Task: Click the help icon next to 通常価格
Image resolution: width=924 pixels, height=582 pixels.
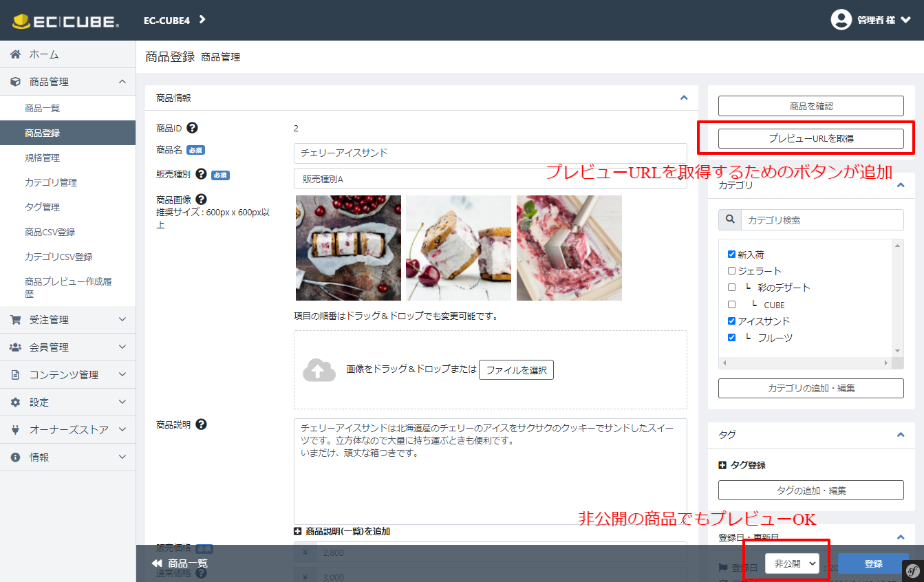Action: click(x=201, y=573)
